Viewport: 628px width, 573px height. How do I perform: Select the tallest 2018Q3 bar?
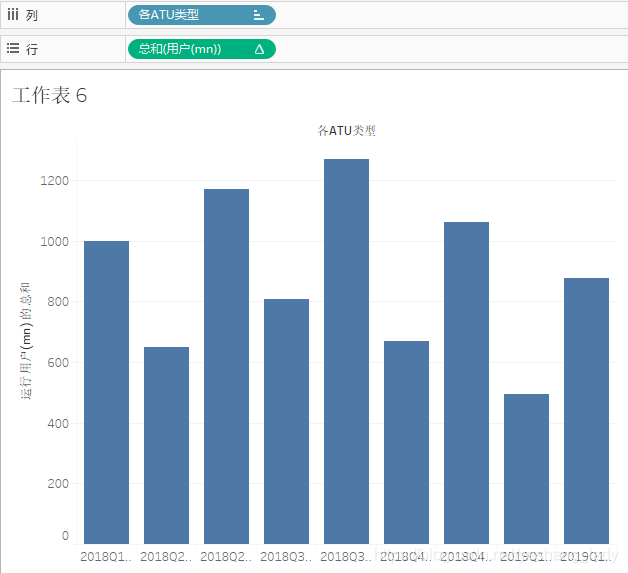tap(346, 352)
